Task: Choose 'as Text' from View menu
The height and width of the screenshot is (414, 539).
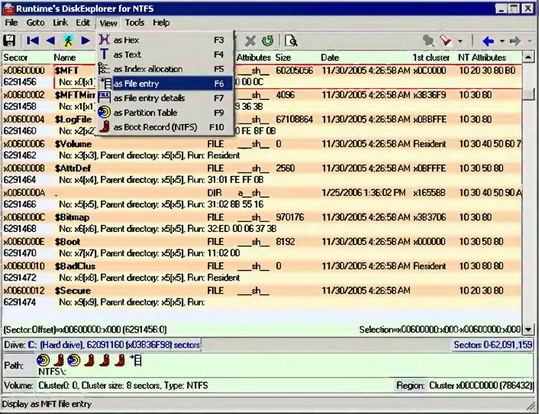Action: (164, 54)
